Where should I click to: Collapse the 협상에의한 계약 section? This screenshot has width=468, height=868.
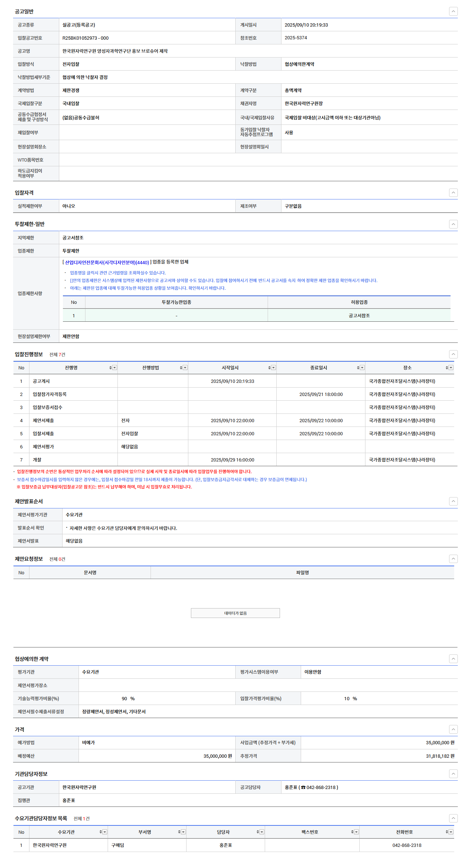453,659
